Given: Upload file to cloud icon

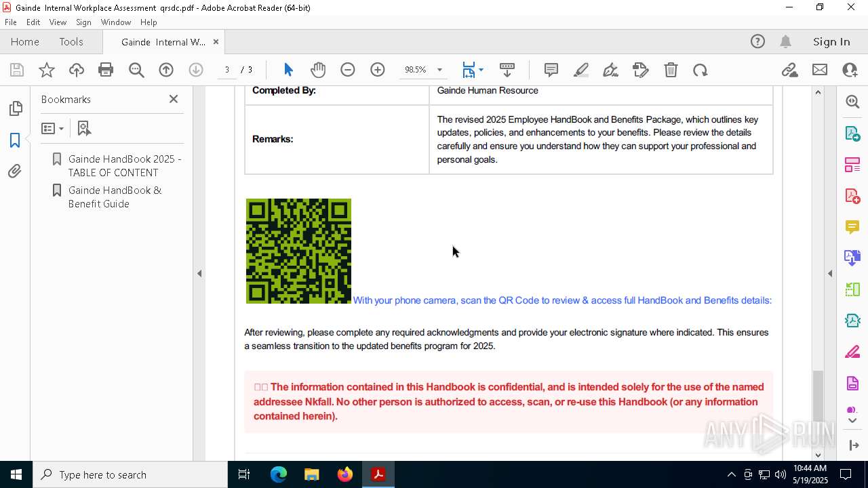Looking at the screenshot, I should click(77, 70).
